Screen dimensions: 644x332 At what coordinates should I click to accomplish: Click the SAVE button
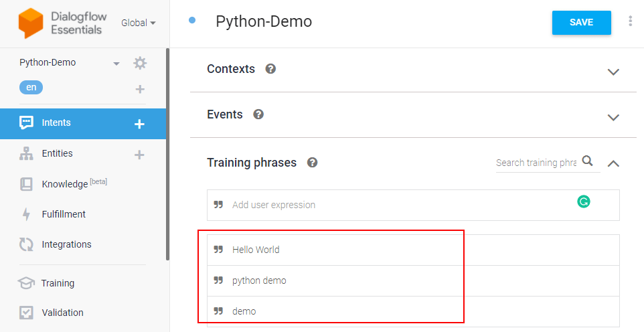[582, 23]
